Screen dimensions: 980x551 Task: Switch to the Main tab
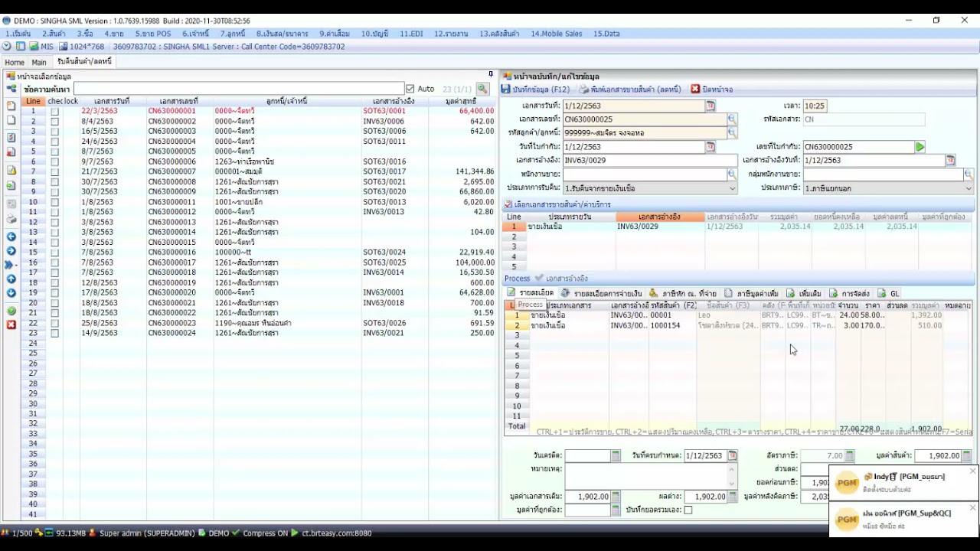pyautogui.click(x=39, y=62)
